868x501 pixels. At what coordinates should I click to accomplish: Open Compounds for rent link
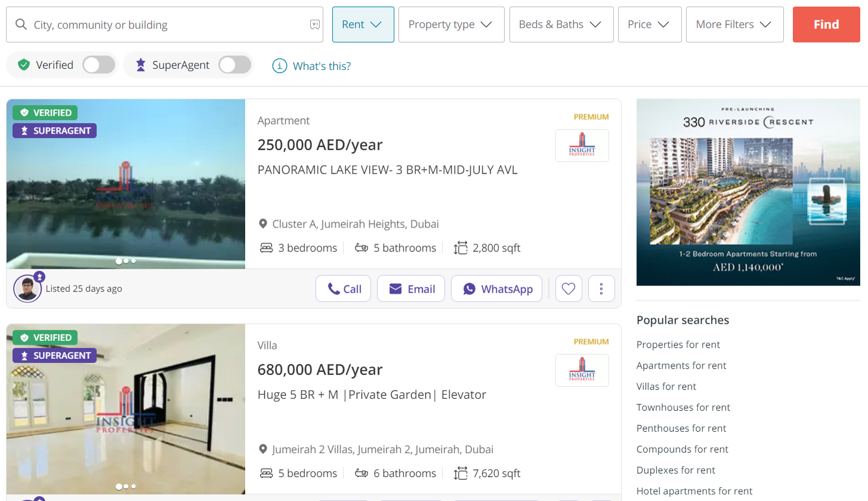pyautogui.click(x=682, y=449)
